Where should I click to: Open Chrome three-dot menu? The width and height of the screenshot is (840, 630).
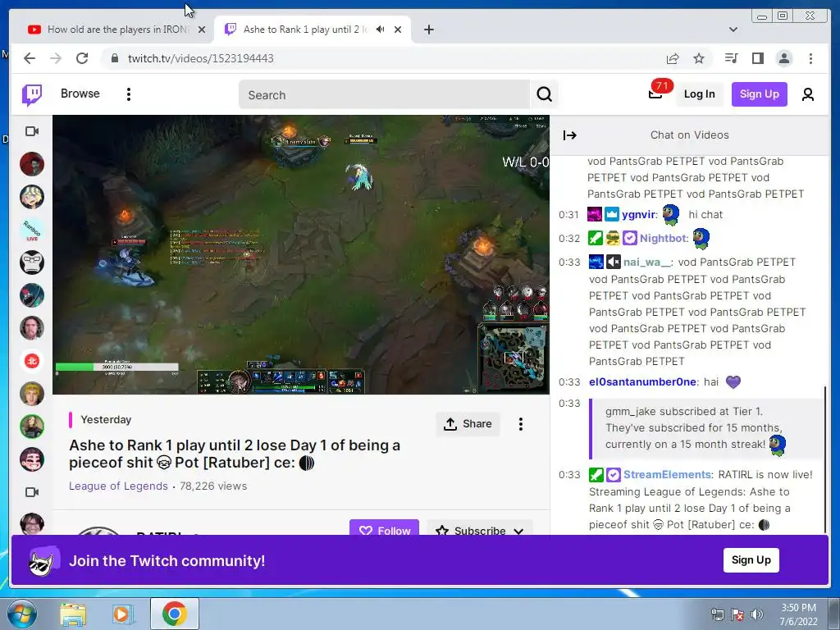811,58
